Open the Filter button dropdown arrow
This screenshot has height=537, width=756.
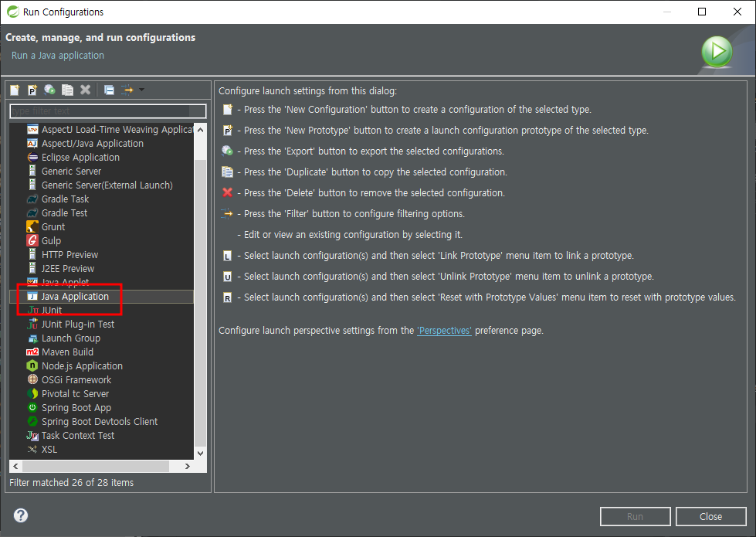pyautogui.click(x=141, y=90)
